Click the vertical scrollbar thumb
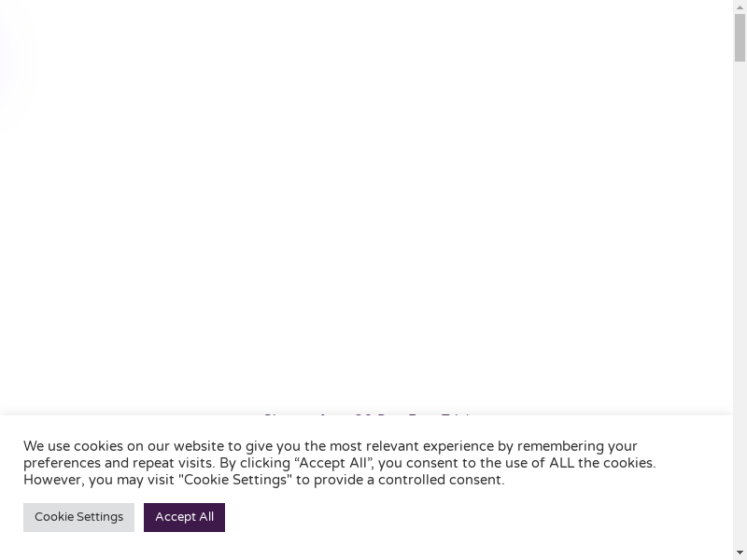747x560 pixels. coord(740,37)
